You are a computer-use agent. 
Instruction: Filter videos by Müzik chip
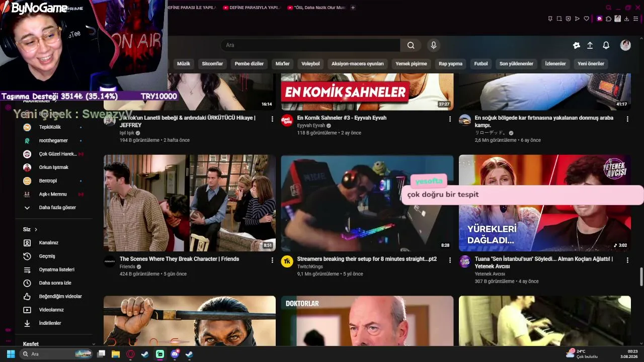tap(184, 64)
